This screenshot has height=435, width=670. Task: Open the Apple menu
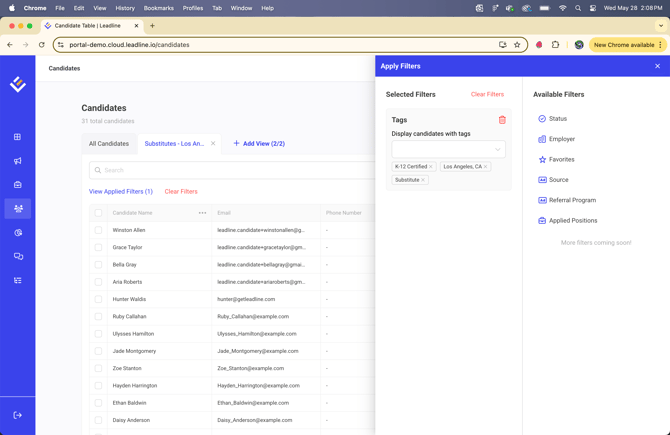[12, 8]
